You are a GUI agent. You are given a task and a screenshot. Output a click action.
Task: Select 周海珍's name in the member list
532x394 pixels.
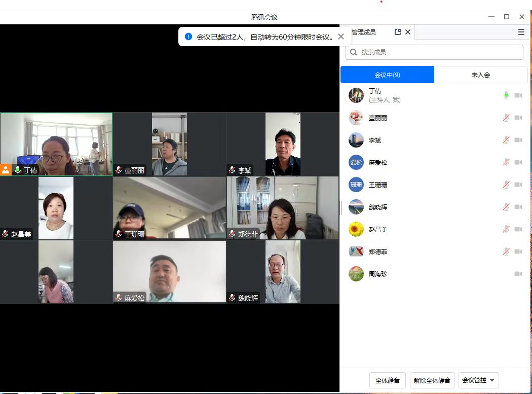(x=378, y=274)
